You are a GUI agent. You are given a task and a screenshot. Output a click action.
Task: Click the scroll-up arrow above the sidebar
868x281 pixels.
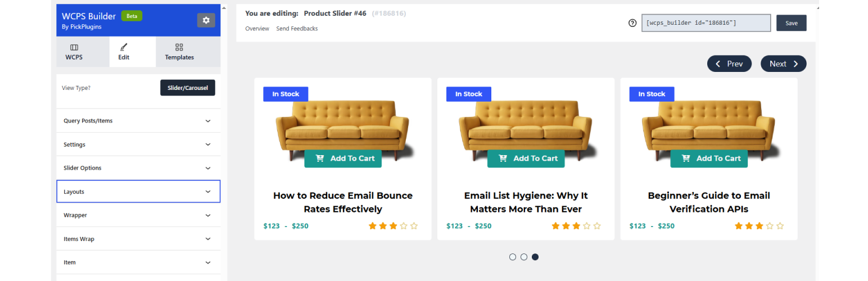point(224,8)
